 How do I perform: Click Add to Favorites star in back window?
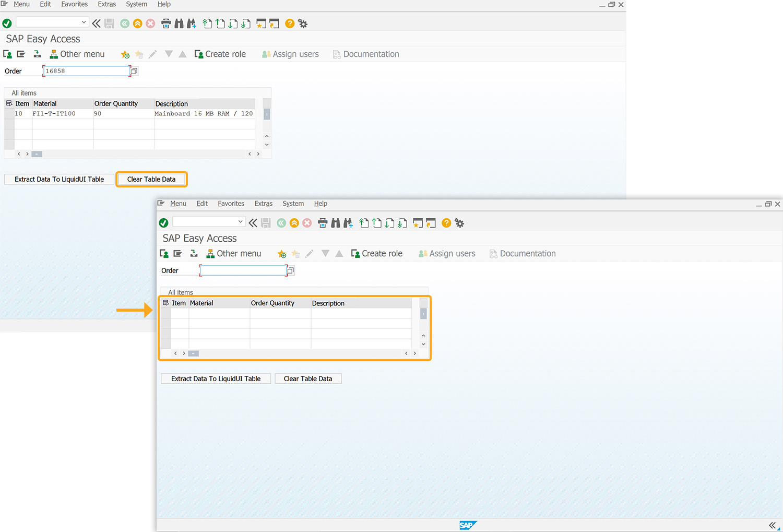pos(125,54)
